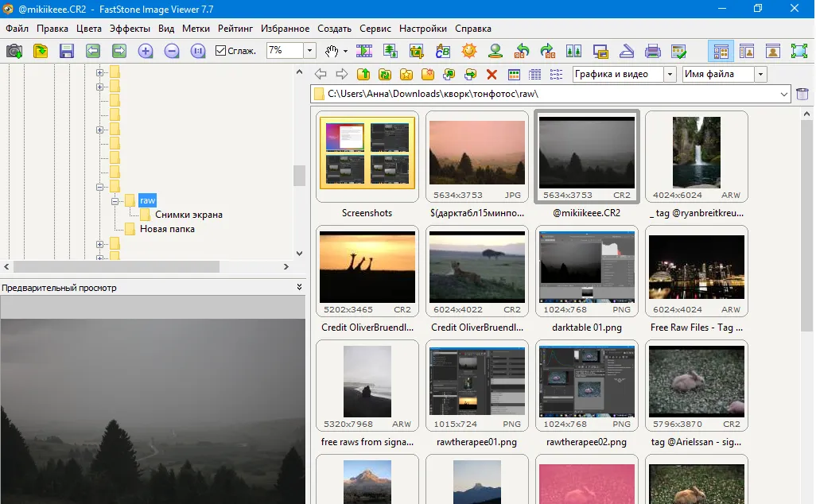
Task: Delete selected file with red X
Action: (x=492, y=75)
